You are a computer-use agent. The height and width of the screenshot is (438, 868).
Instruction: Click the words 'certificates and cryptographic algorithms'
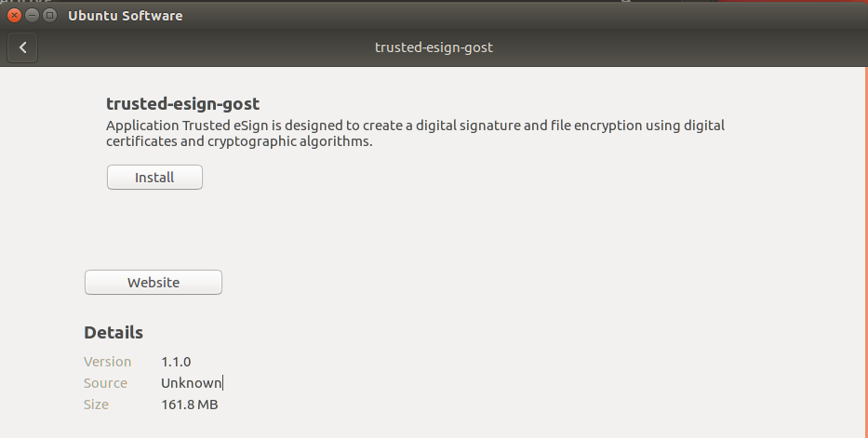click(238, 142)
